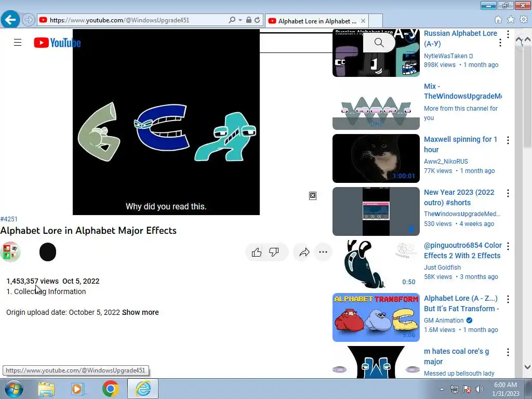Click the browser forward arrow button

coord(29,20)
